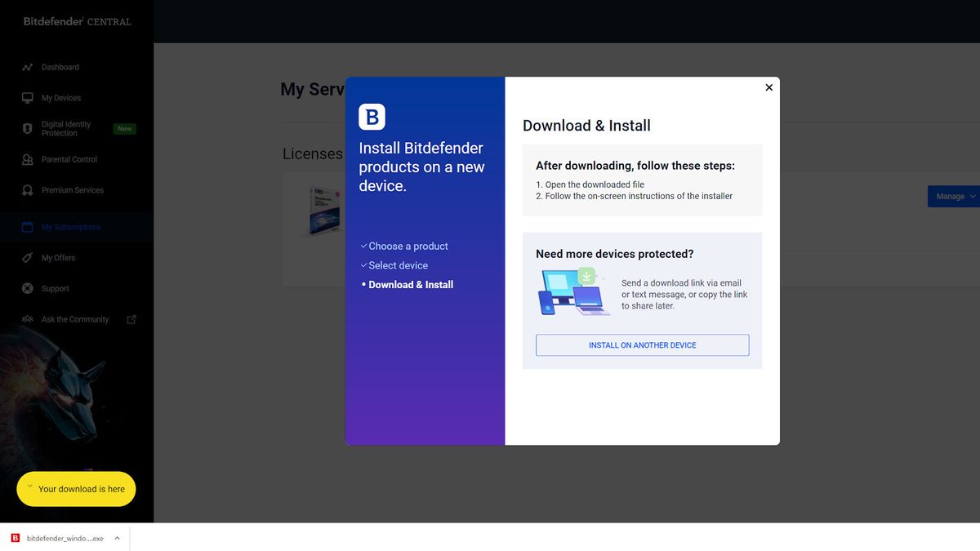Open Premium Services using its headset icon

point(27,190)
